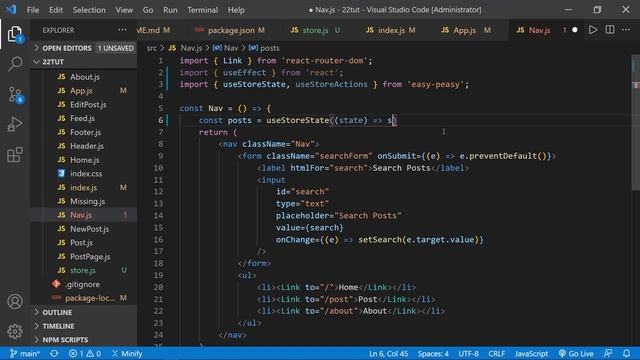Change encoding via UTF-8
640x360 pixels.
(x=468, y=353)
